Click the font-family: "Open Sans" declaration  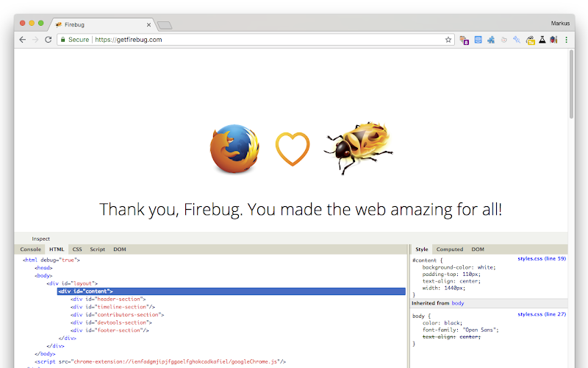(x=461, y=330)
